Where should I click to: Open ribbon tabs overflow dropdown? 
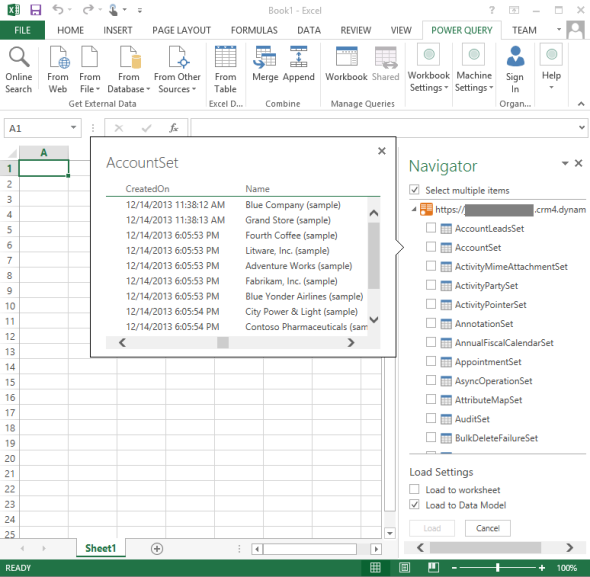click(559, 29)
